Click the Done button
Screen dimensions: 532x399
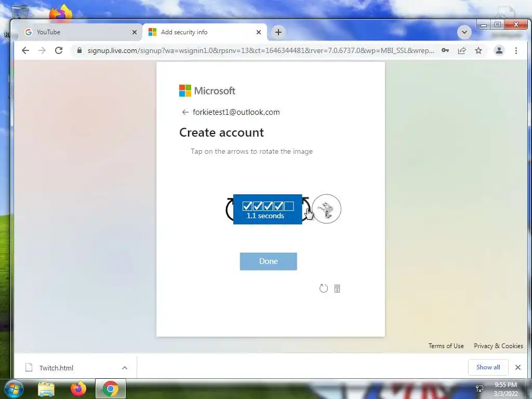(x=269, y=261)
